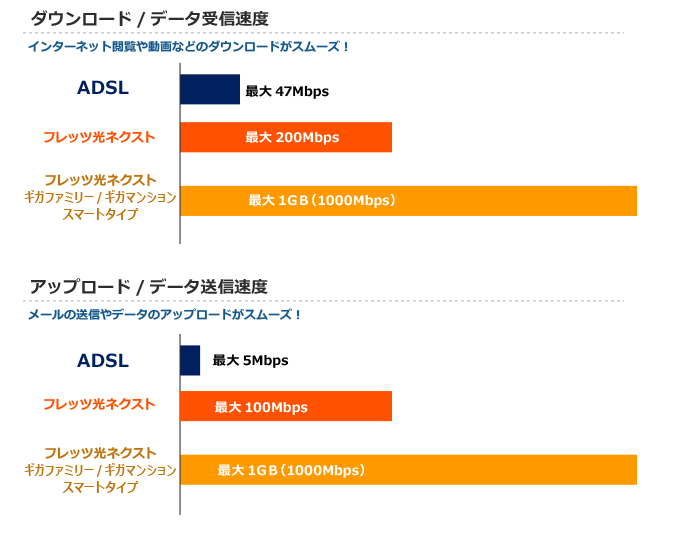Select フレッツ光ネクスト label in upload chart
The height and width of the screenshot is (553, 681).
click(99, 404)
